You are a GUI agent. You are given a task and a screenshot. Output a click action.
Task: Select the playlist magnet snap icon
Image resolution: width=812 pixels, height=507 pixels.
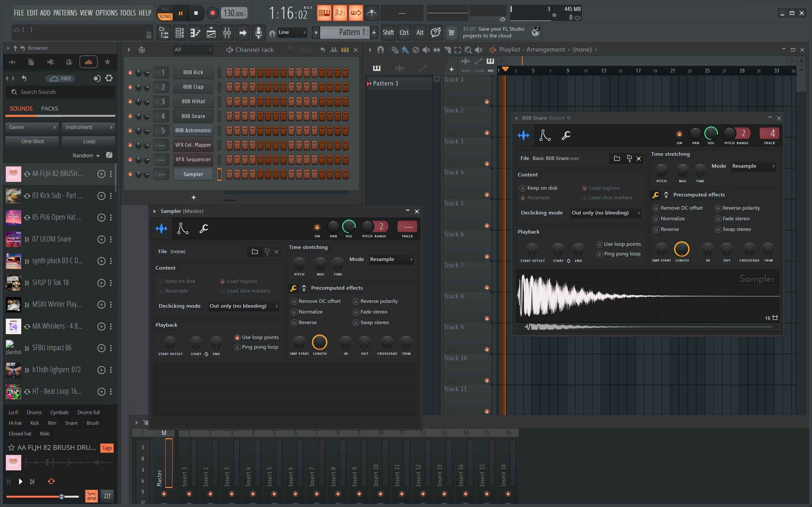point(380,50)
